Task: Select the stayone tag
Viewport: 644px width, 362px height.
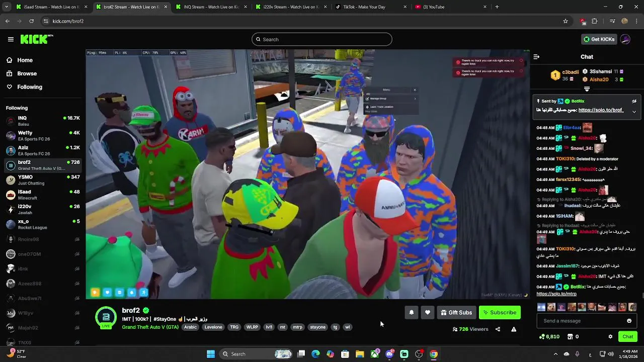Action: click(317, 327)
